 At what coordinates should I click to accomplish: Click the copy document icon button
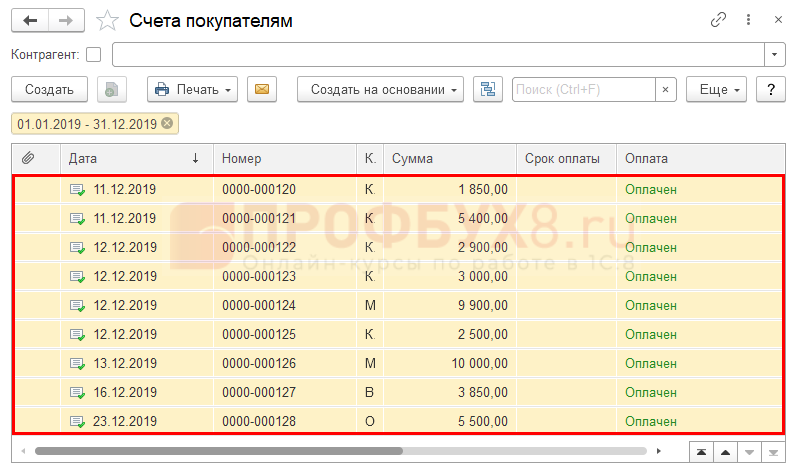tap(112, 89)
